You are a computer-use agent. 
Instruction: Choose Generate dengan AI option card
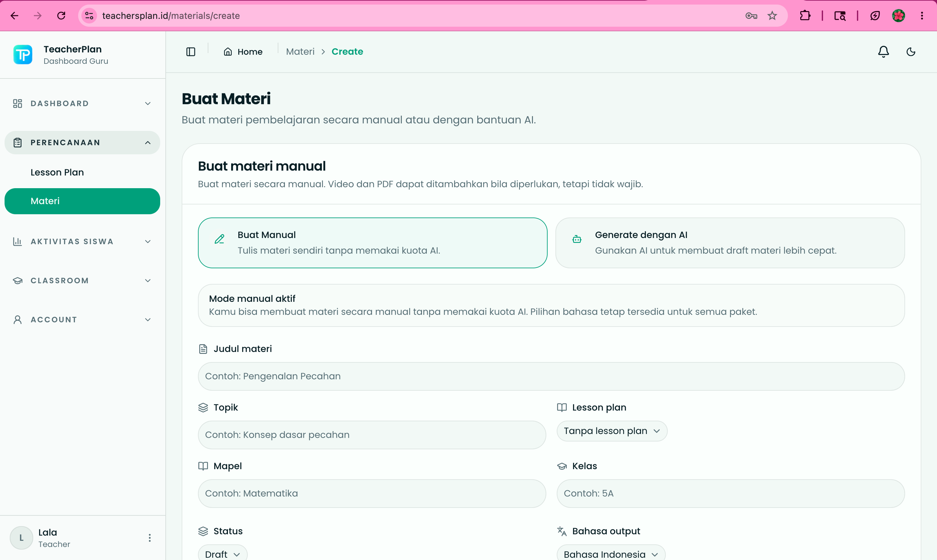point(730,243)
